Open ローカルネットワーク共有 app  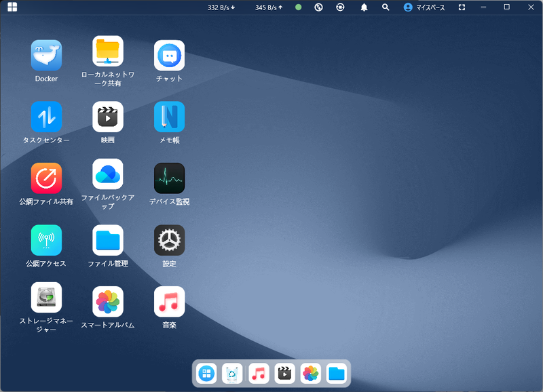[x=108, y=52]
